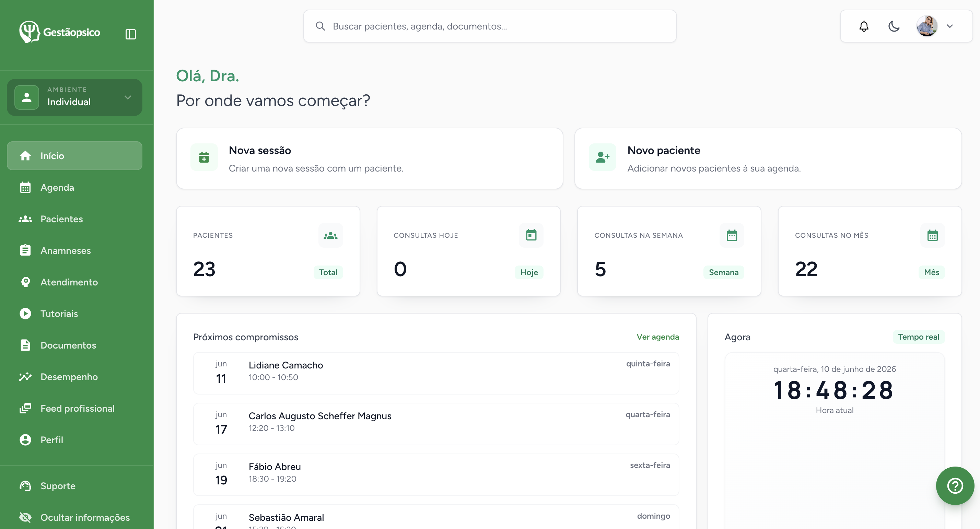Open notifications bell
The height and width of the screenshot is (529, 980).
click(x=864, y=26)
